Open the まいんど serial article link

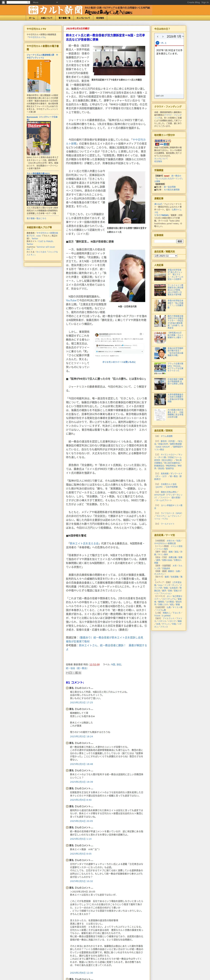click(158, 204)
